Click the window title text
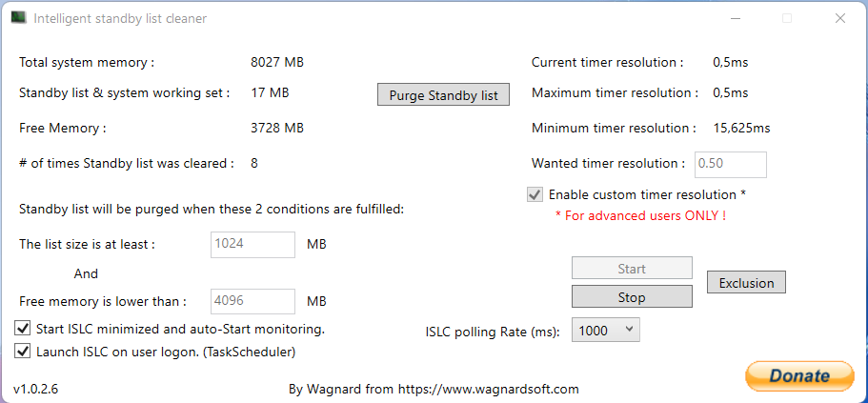868x403 pixels. coord(120,18)
